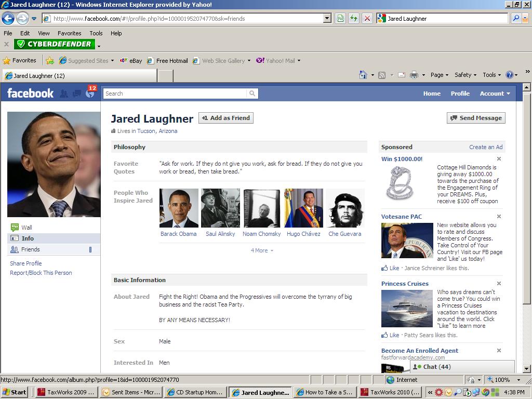The height and width of the screenshot is (399, 532).
Task: Open the Page dropdown in command bar
Action: (440, 75)
